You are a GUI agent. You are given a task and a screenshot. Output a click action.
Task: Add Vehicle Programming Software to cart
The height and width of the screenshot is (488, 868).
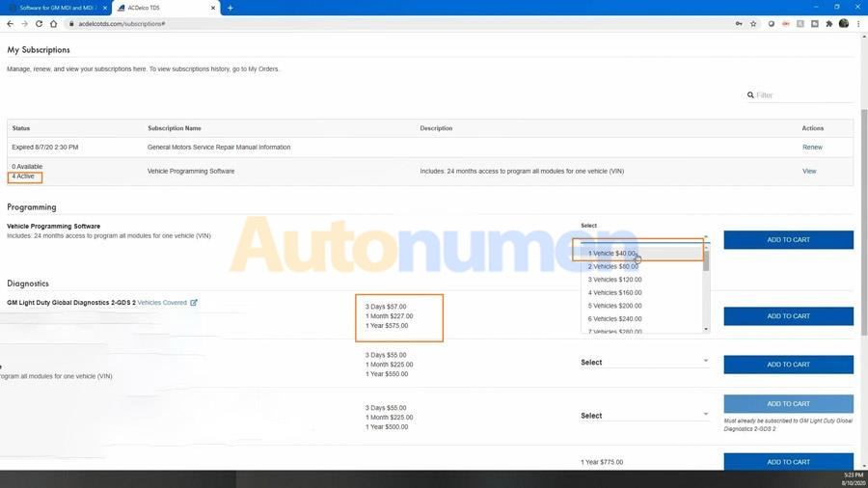coord(788,240)
